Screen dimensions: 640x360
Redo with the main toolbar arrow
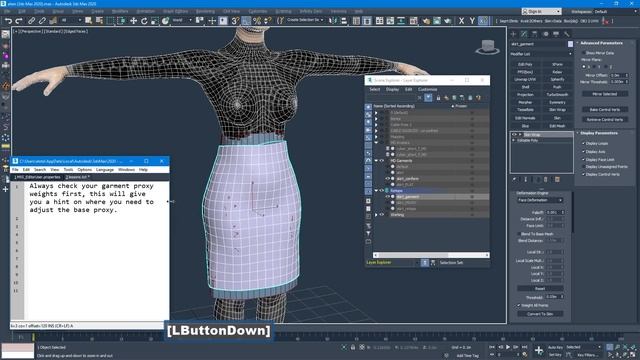pos(19,21)
